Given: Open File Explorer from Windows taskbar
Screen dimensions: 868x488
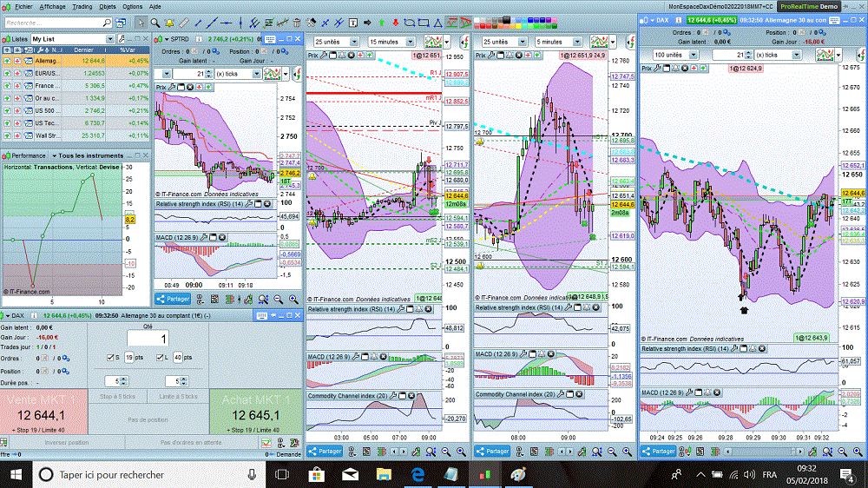Looking at the screenshot, I should (384, 475).
